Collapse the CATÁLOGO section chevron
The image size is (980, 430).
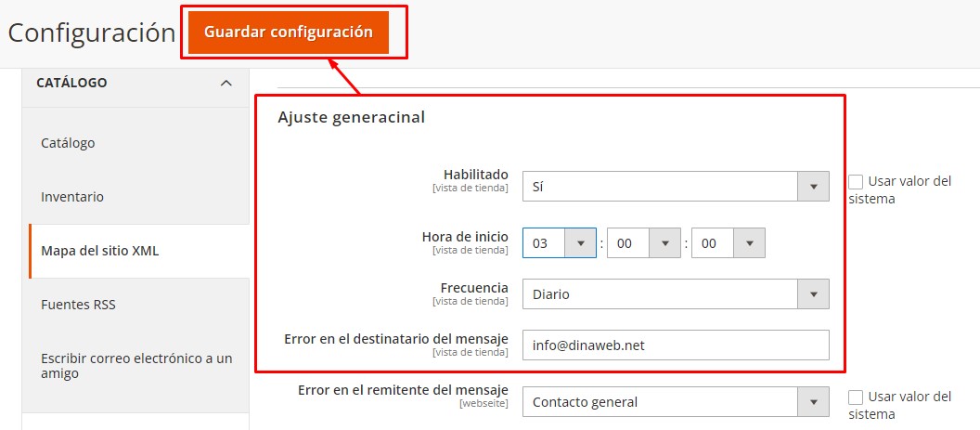coord(226,84)
